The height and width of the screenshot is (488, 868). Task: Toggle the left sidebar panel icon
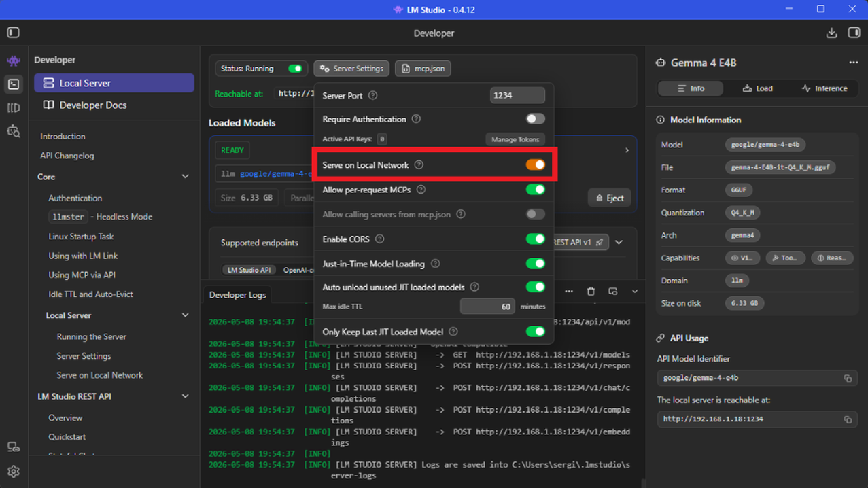[13, 33]
